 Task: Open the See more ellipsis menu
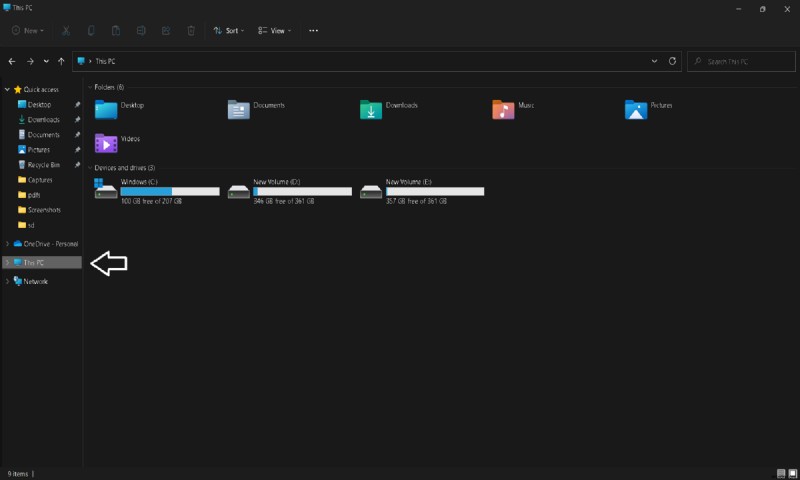tap(313, 31)
